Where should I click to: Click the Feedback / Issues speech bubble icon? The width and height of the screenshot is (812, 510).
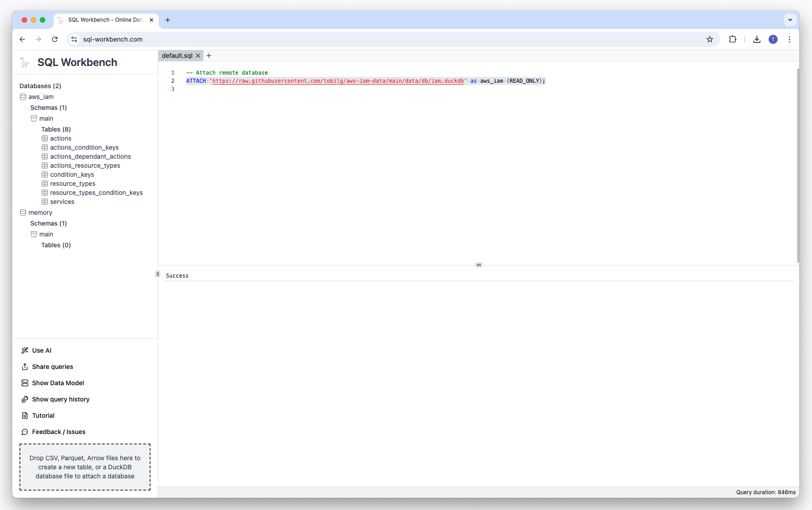tap(25, 432)
